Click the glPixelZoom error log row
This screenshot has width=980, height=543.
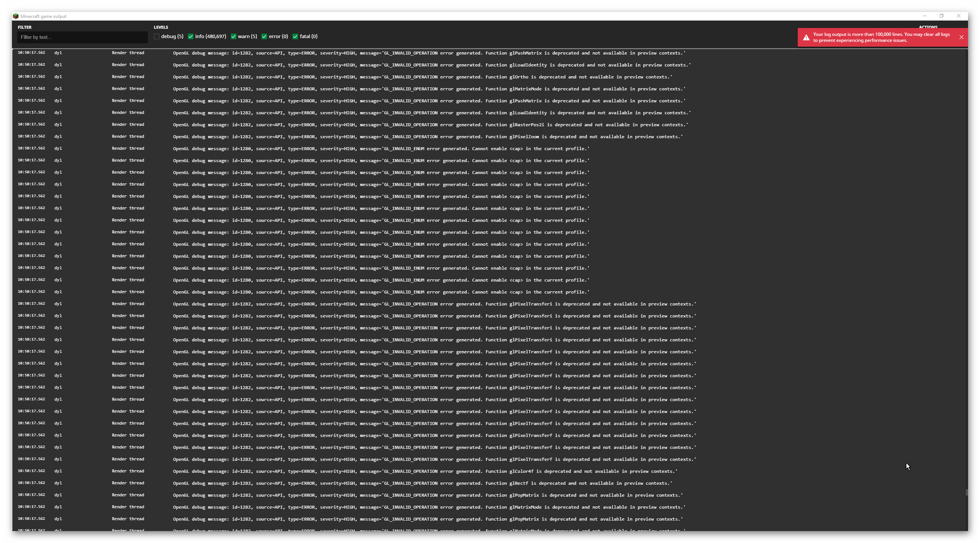point(428,137)
